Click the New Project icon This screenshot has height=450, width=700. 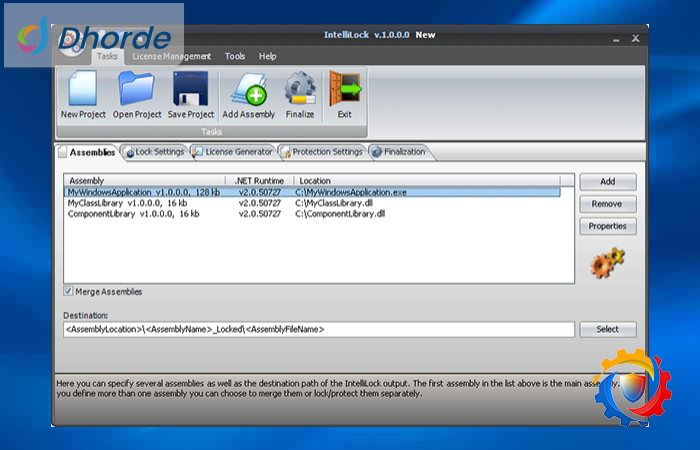click(83, 90)
